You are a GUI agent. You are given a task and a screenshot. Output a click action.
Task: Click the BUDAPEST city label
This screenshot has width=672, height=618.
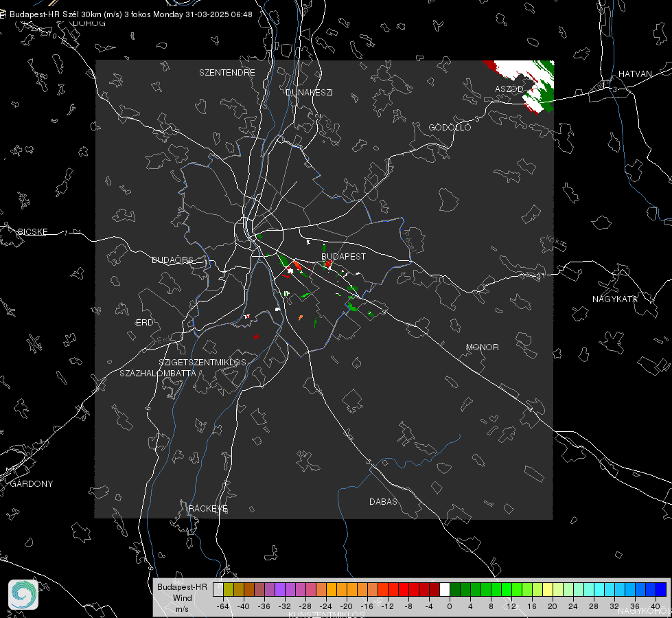343,256
